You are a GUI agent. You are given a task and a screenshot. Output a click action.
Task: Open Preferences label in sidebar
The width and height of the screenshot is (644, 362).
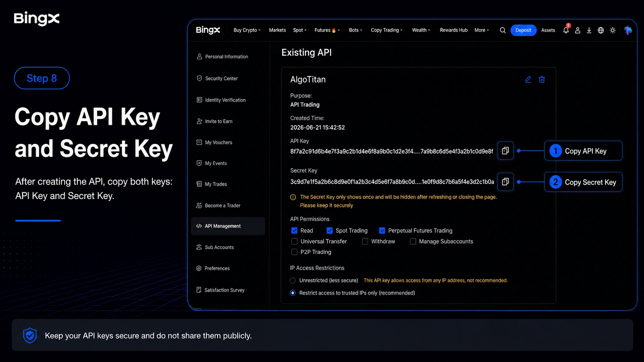217,269
